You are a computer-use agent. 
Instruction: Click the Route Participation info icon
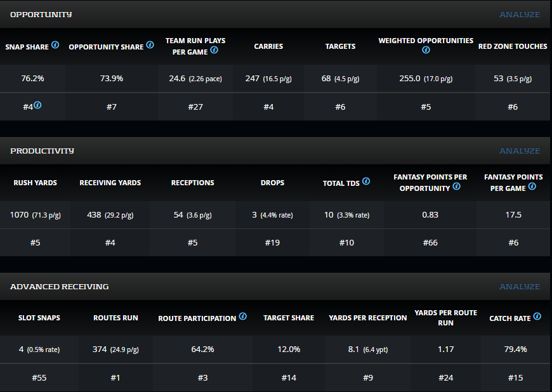pyautogui.click(x=242, y=317)
